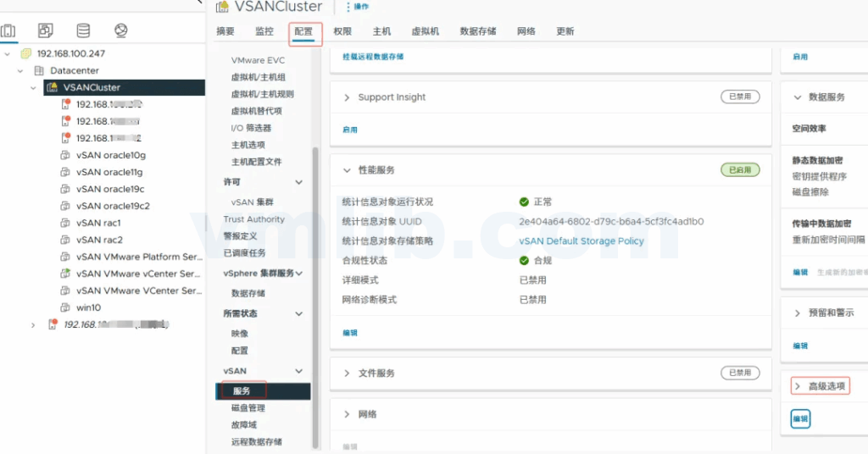
Task: Open the Storage inventory view icon
Action: [83, 31]
